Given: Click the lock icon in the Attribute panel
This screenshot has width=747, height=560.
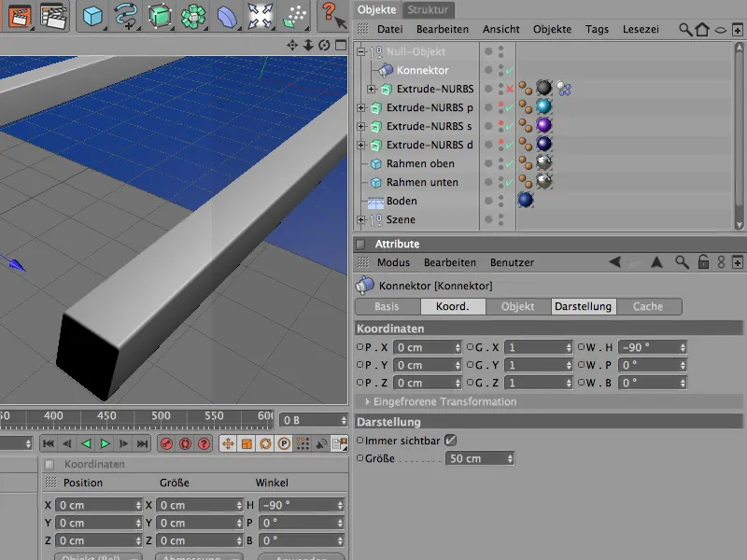Looking at the screenshot, I should 703,263.
